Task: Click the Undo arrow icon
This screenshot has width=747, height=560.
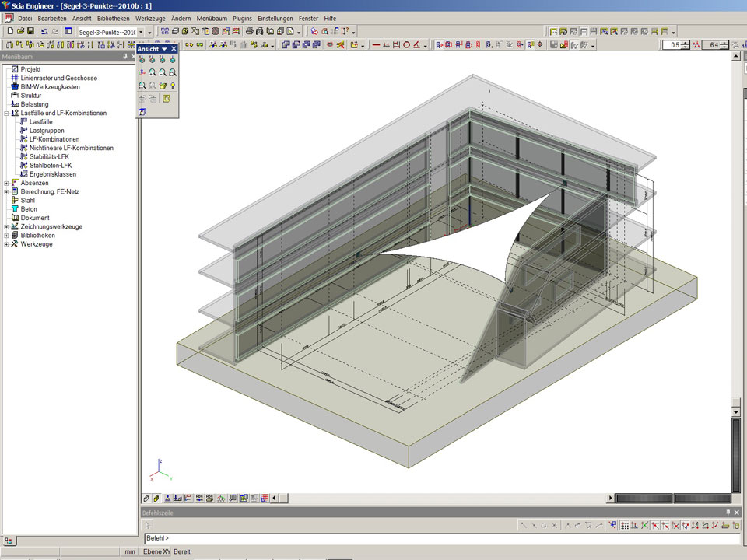Action: 44,31
